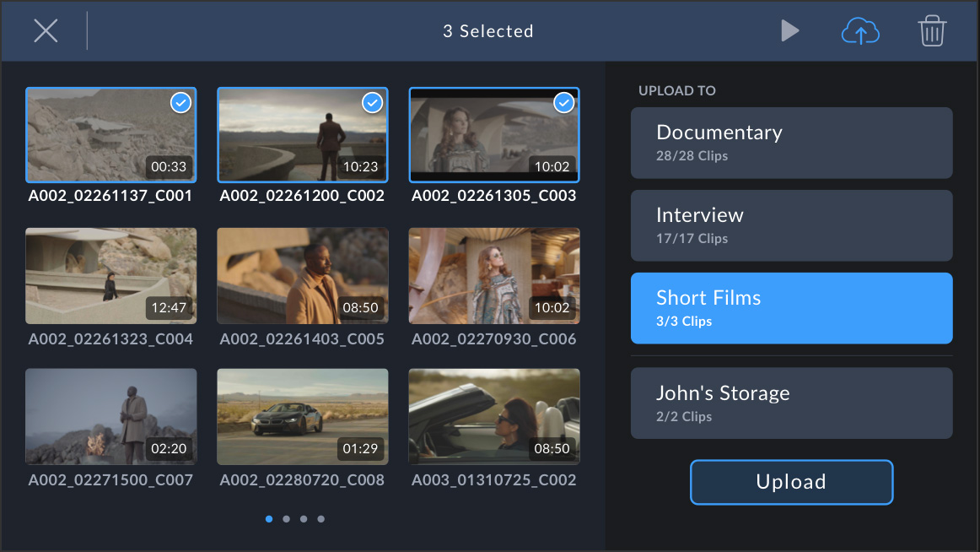Select the Documentary upload destination
This screenshot has width=980, height=552.
791,143
